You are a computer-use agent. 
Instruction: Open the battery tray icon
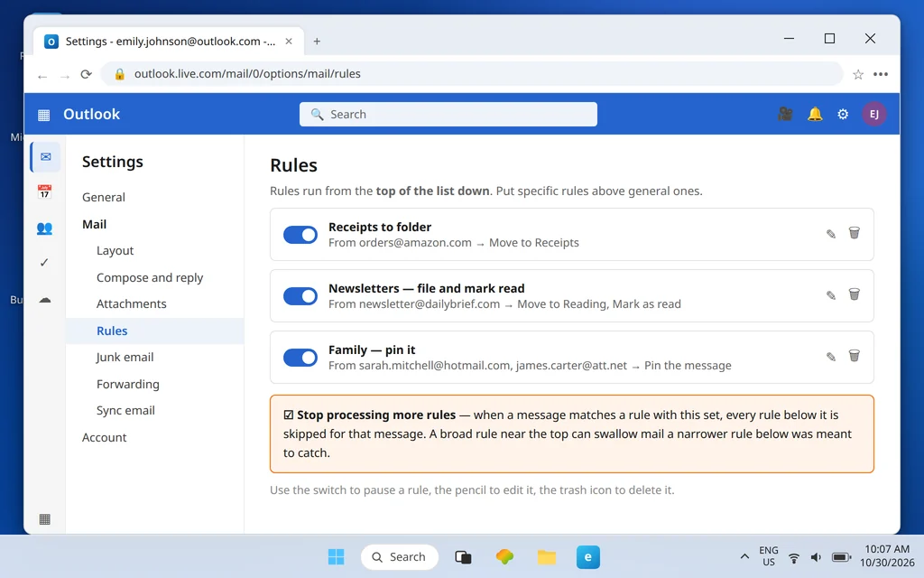(x=841, y=557)
